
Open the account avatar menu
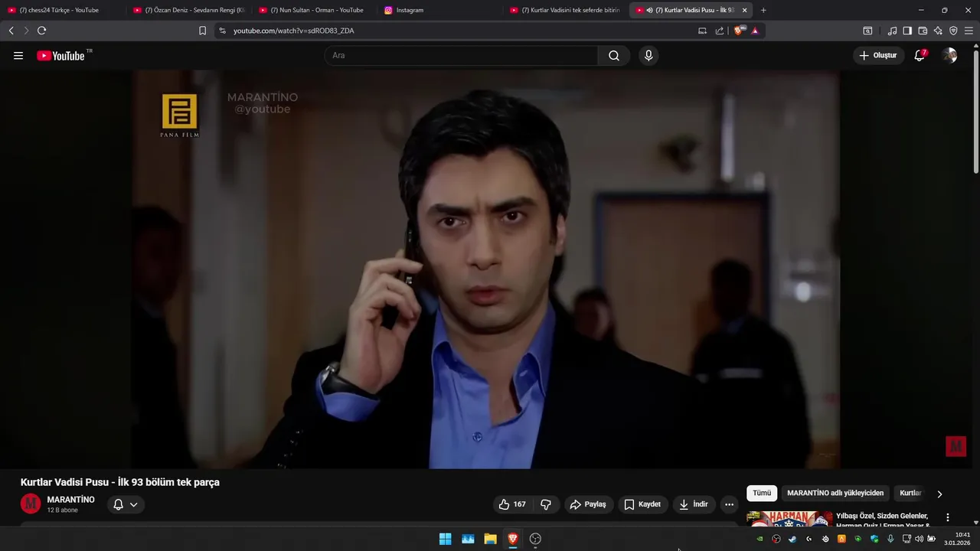pos(950,56)
